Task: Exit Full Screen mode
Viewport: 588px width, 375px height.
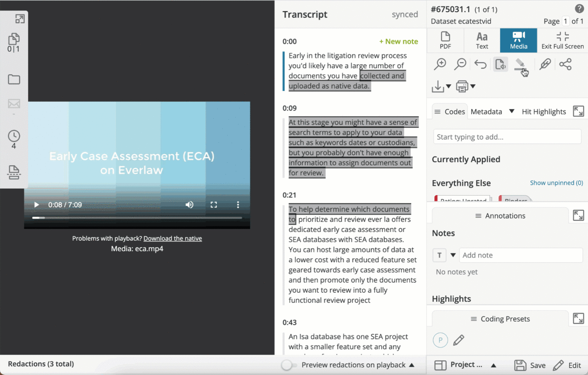Action: (x=562, y=40)
